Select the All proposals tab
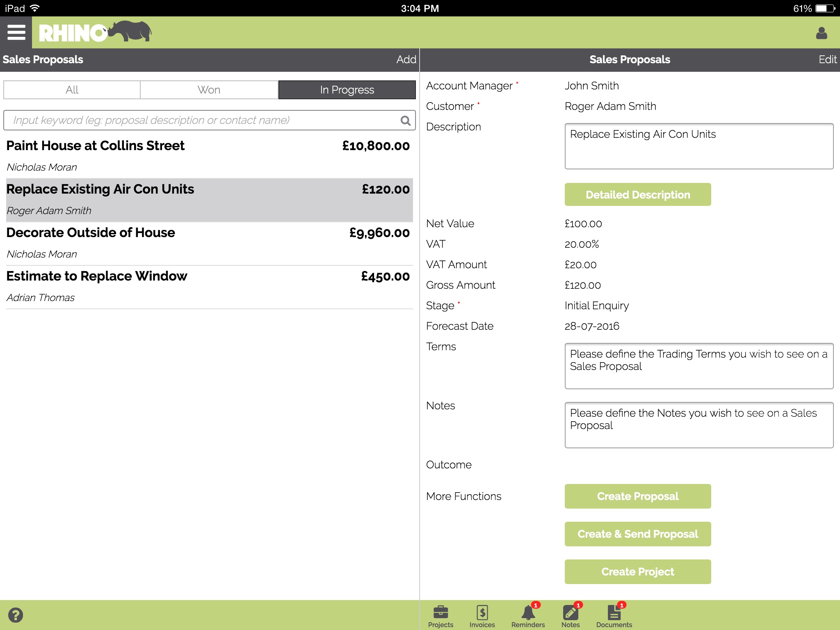The width and height of the screenshot is (840, 630). click(x=71, y=89)
